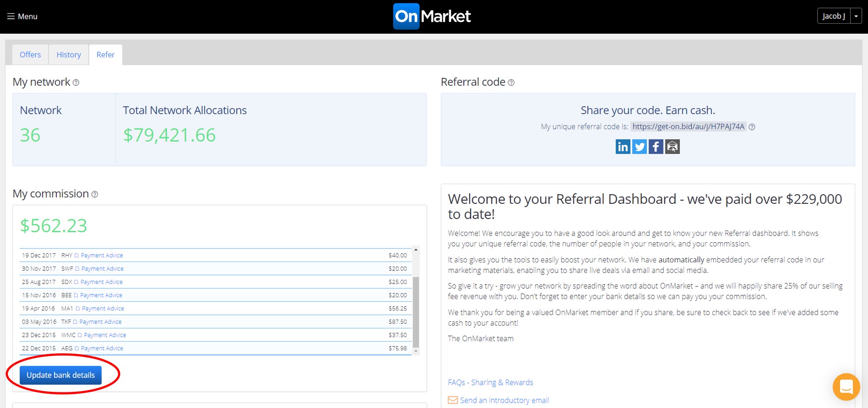Click the commission list scroll up arrow
Image resolution: width=868 pixels, height=408 pixels.
point(416,250)
